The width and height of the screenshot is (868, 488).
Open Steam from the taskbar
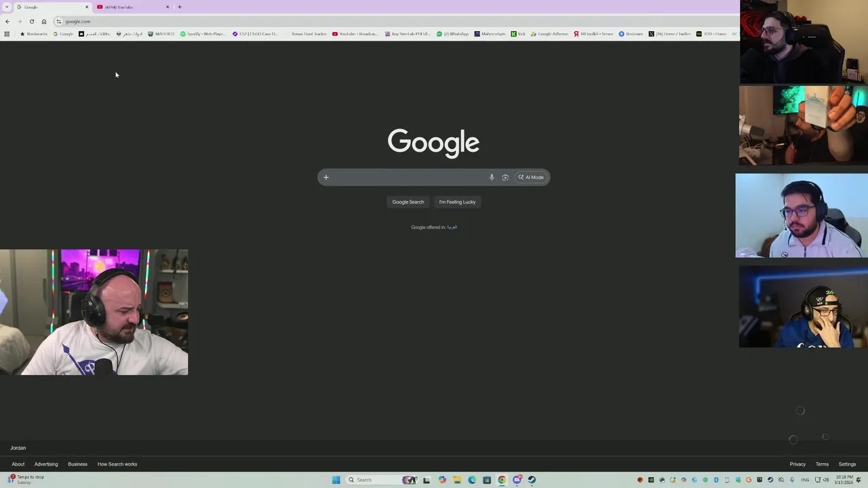tap(532, 480)
